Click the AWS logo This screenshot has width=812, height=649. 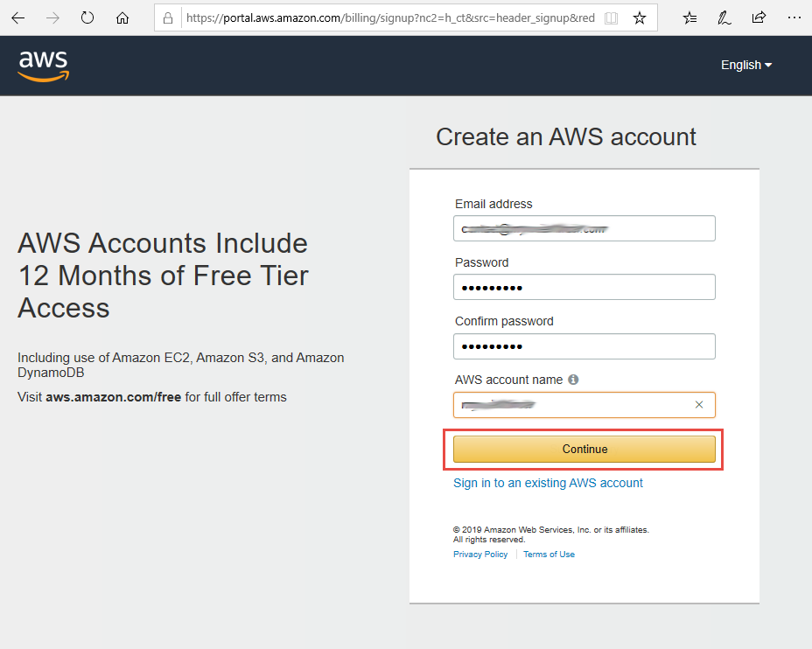44,66
